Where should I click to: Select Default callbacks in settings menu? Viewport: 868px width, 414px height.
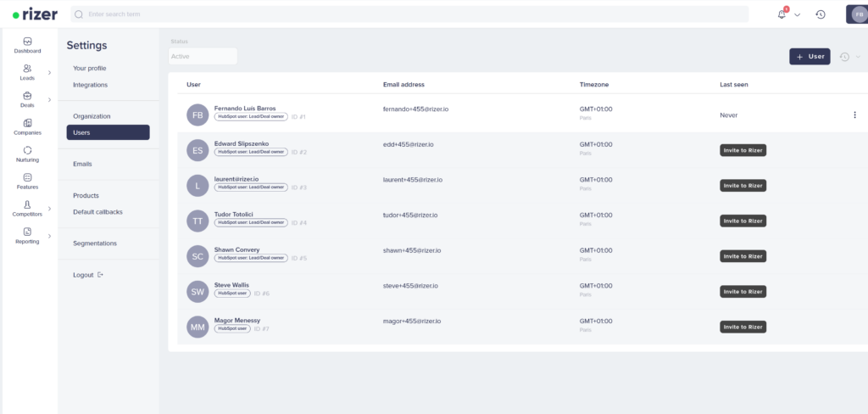pos(97,212)
